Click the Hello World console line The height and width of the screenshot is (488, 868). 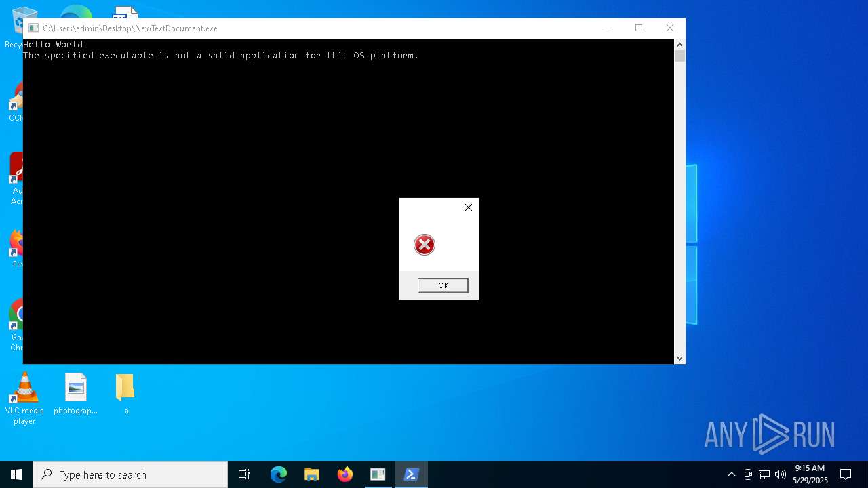[x=53, y=45]
